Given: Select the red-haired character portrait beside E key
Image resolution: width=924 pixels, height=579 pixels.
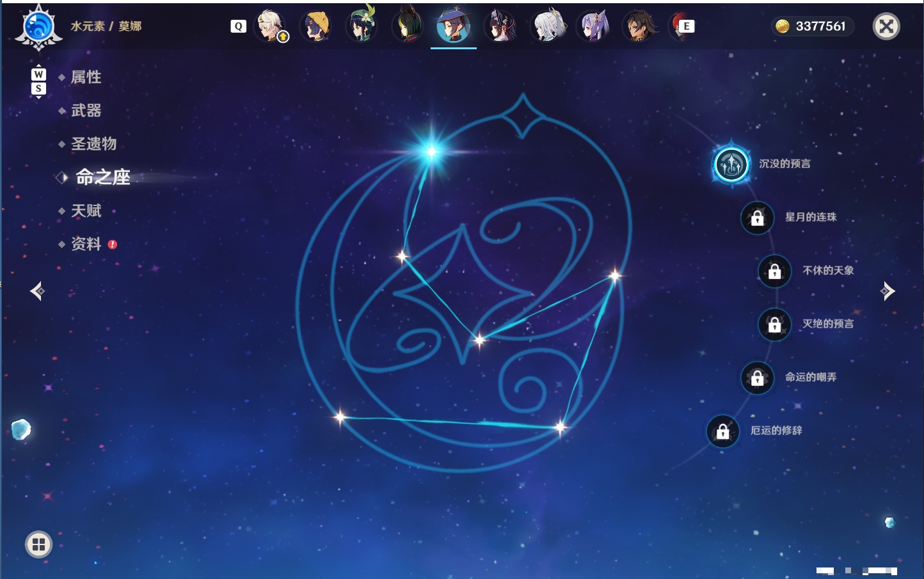Looking at the screenshot, I should click(x=676, y=26).
